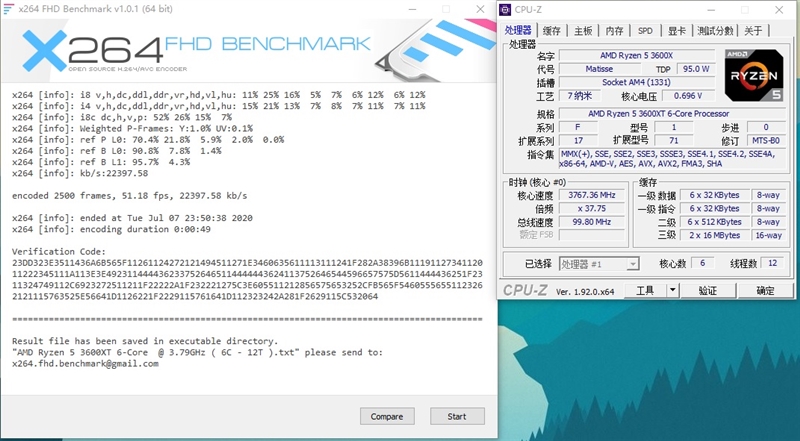Screen dimensions: 800x441
Task: Click the x264 FHD Benchmark banner logo
Action: (196, 50)
